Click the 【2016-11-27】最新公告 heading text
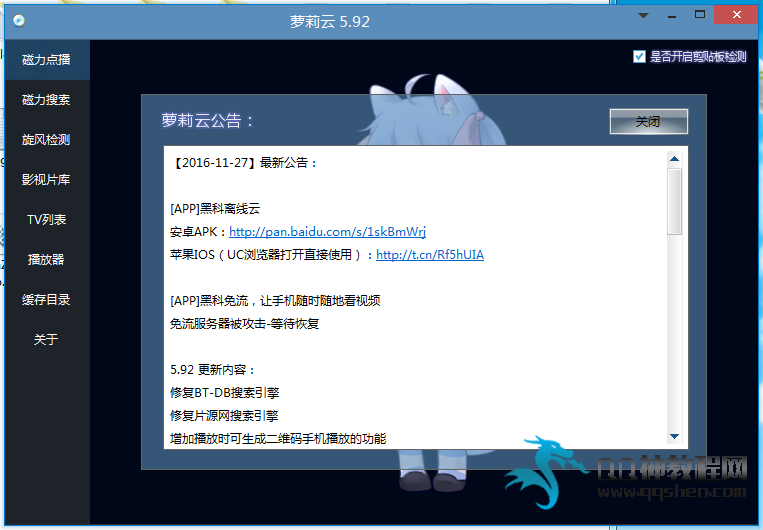Screen dimensions: 763x530 click(x=244, y=163)
